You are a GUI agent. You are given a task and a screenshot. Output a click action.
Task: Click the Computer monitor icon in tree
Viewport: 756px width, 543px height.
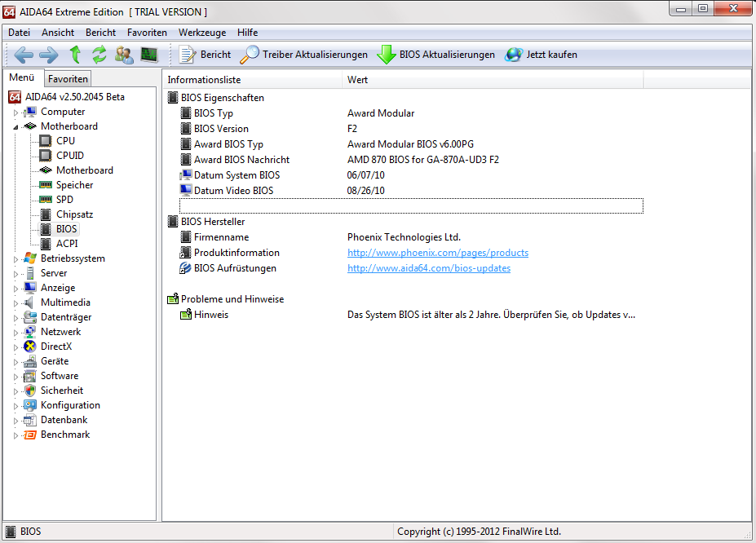[x=30, y=112]
